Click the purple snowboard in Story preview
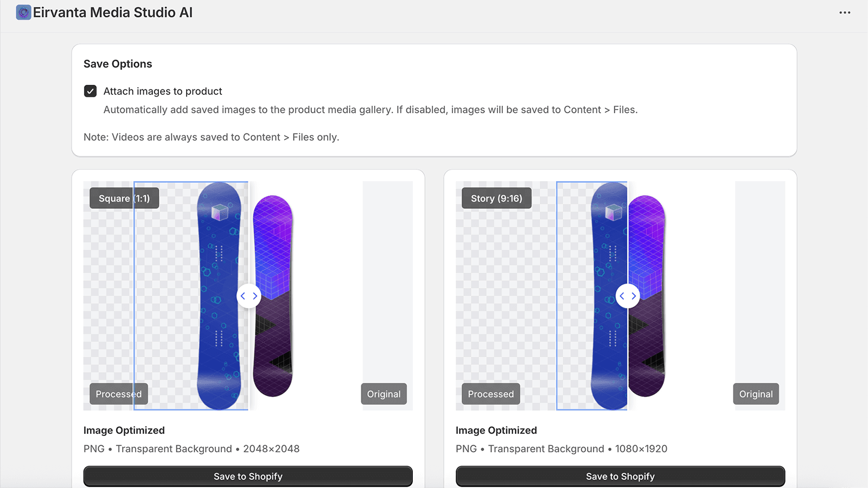 pyautogui.click(x=647, y=336)
